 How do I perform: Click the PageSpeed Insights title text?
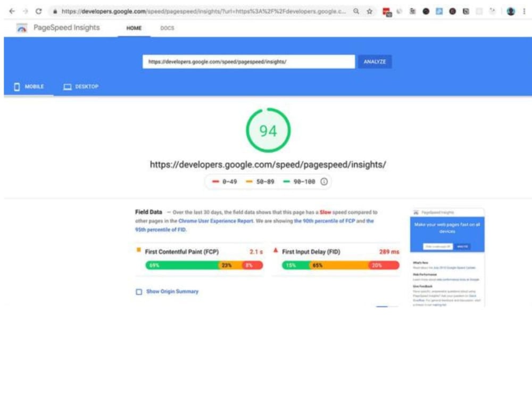66,28
